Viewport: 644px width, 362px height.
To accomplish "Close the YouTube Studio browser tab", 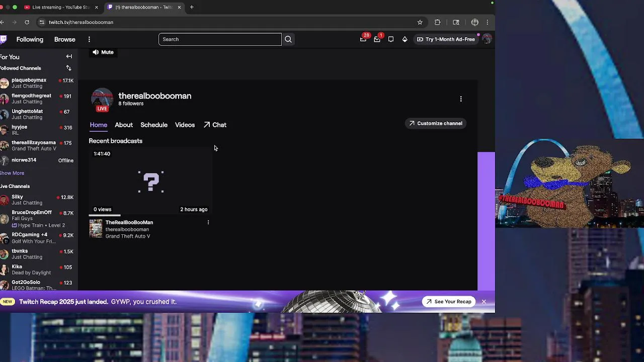I will click(97, 7).
